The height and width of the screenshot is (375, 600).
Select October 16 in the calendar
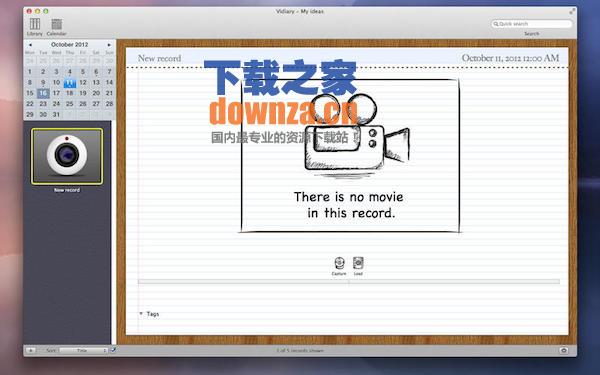(43, 93)
